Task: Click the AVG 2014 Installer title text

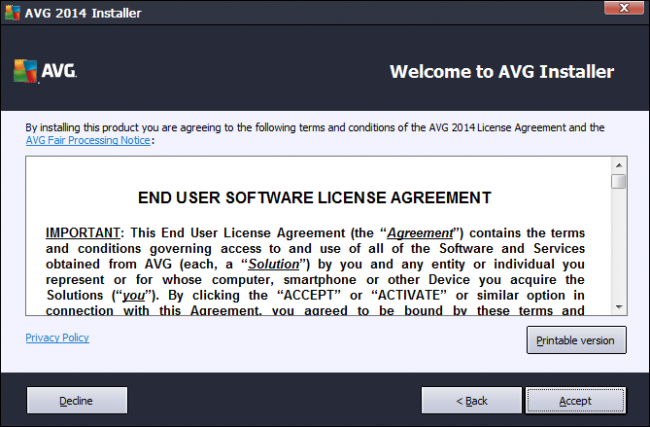Action: coord(87,14)
